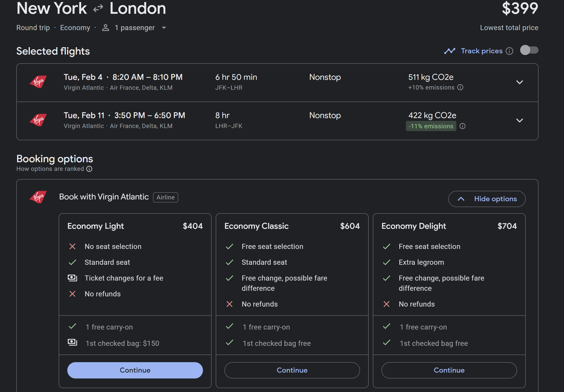Click Virgin Atlantic logo on Feb 11 flight
Image resolution: width=564 pixels, height=392 pixels.
pyautogui.click(x=38, y=120)
